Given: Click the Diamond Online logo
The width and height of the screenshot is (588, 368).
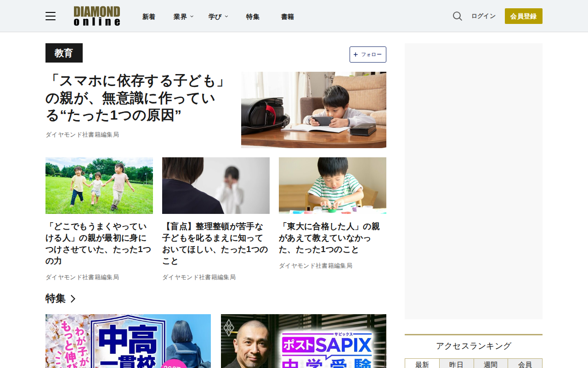Looking at the screenshot, I should point(97,16).
